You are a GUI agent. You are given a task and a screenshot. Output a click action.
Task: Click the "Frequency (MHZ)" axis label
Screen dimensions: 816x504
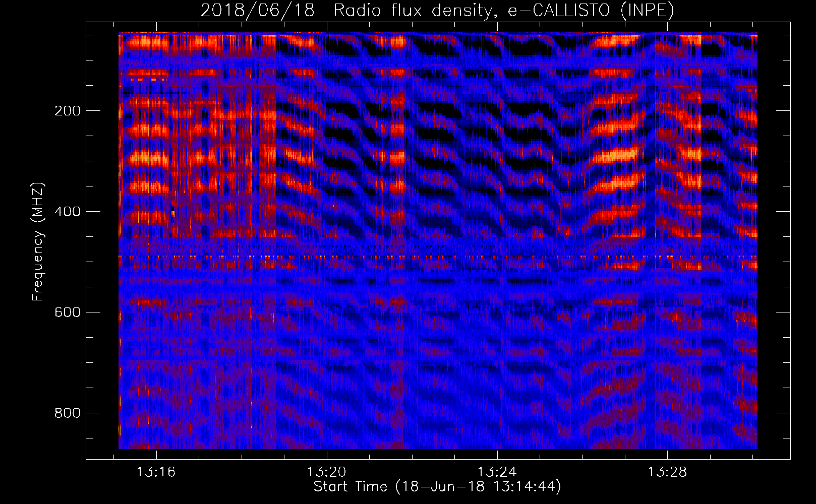(38, 242)
